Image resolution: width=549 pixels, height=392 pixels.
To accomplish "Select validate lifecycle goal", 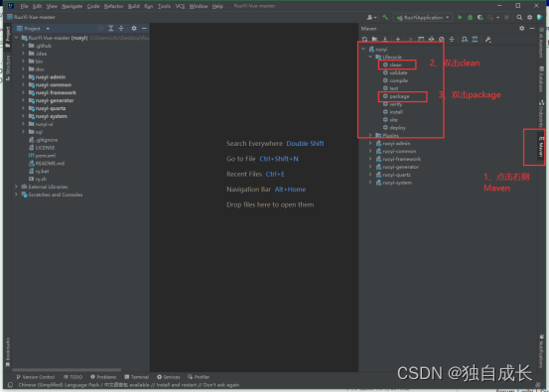I will (395, 72).
